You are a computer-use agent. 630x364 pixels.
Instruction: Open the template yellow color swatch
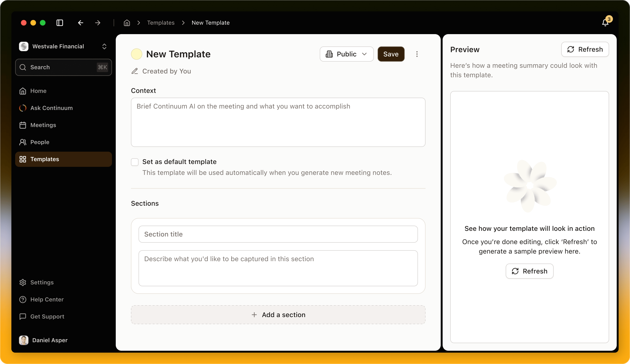[x=136, y=54]
